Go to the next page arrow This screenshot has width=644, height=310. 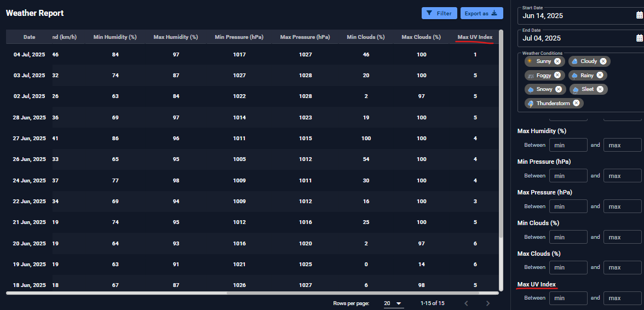pyautogui.click(x=488, y=303)
